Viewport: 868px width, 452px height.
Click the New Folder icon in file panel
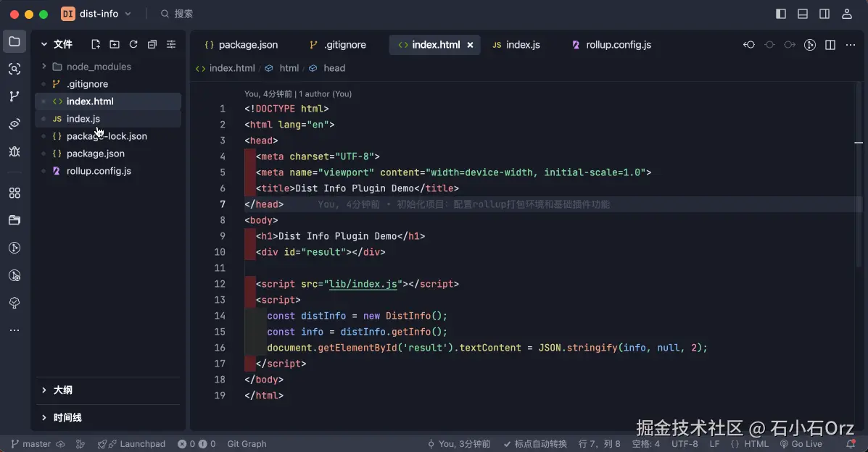point(114,44)
